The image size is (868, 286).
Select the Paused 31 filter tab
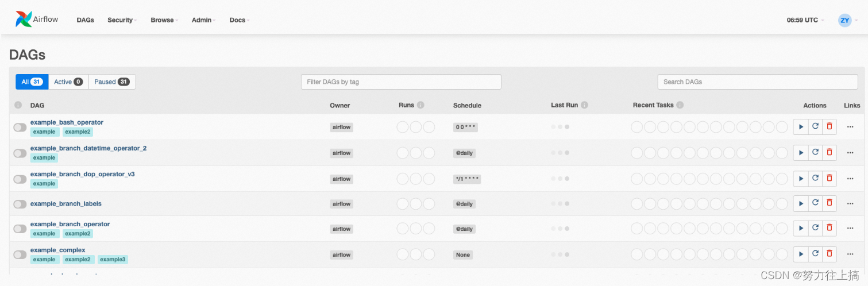[112, 82]
